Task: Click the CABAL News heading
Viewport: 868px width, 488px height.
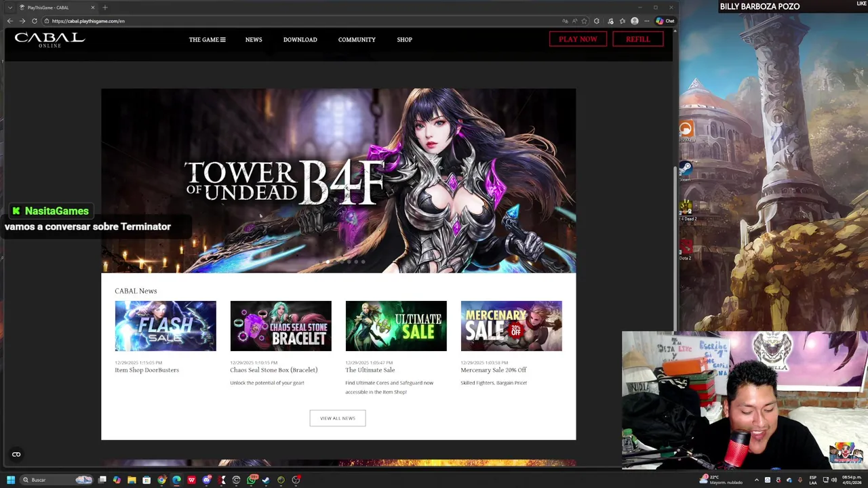Action: coord(136,291)
